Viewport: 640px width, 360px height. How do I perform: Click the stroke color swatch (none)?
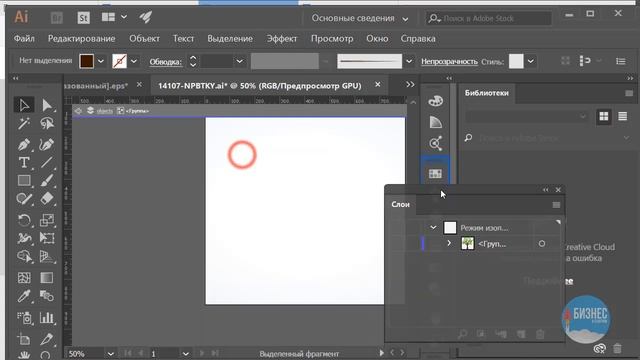click(119, 61)
